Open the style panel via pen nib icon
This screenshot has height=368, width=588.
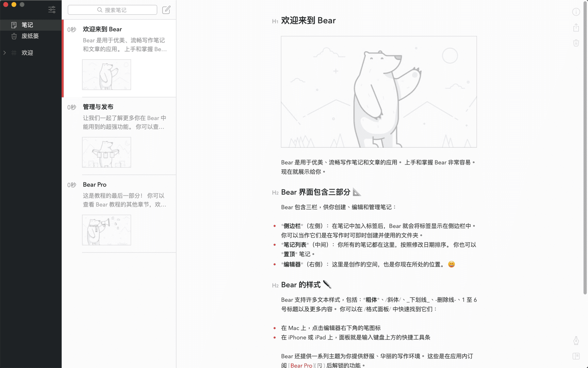coord(576,340)
